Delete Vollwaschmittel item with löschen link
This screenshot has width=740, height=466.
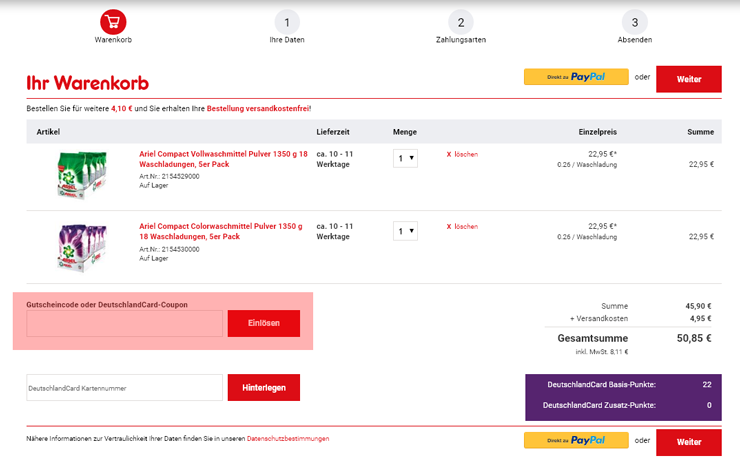462,154
